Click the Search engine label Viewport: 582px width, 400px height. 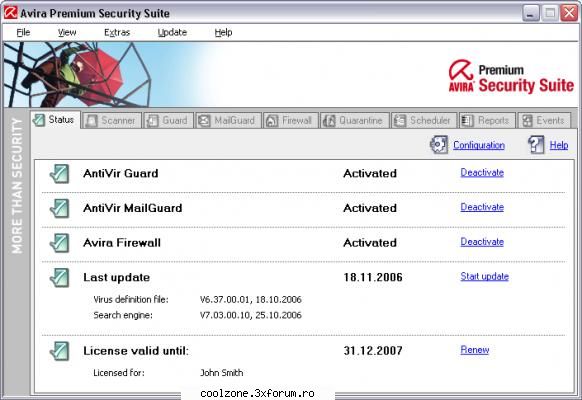pos(123,315)
